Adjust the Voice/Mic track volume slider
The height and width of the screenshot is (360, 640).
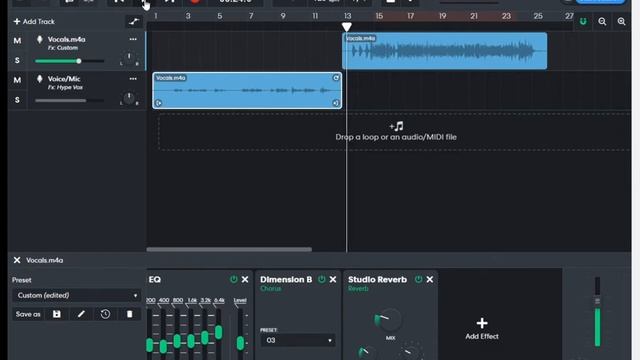(x=69, y=100)
